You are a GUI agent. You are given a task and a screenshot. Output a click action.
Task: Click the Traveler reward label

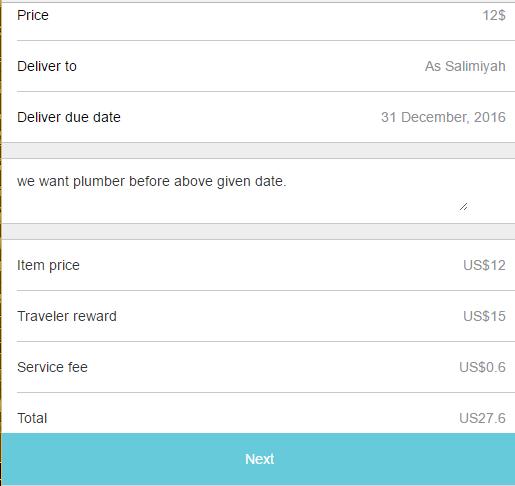67,316
